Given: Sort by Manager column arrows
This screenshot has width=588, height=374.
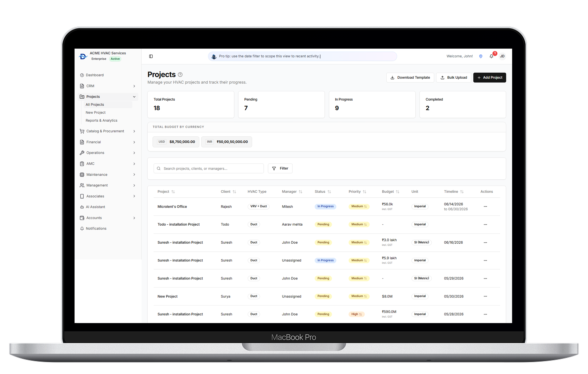Looking at the screenshot, I should coord(301,192).
